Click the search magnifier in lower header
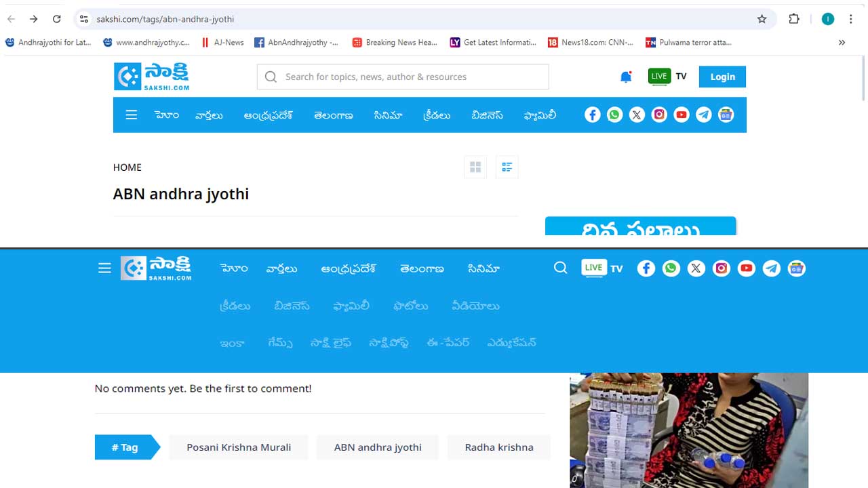The image size is (868, 488). click(560, 268)
